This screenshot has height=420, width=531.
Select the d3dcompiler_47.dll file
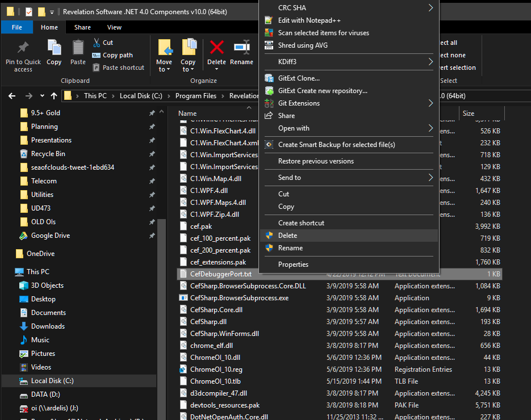(219, 393)
